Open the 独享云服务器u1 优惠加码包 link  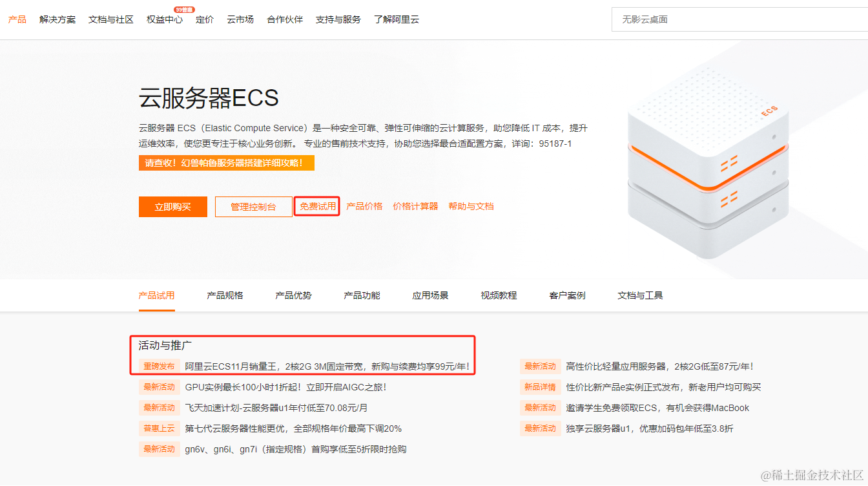649,428
